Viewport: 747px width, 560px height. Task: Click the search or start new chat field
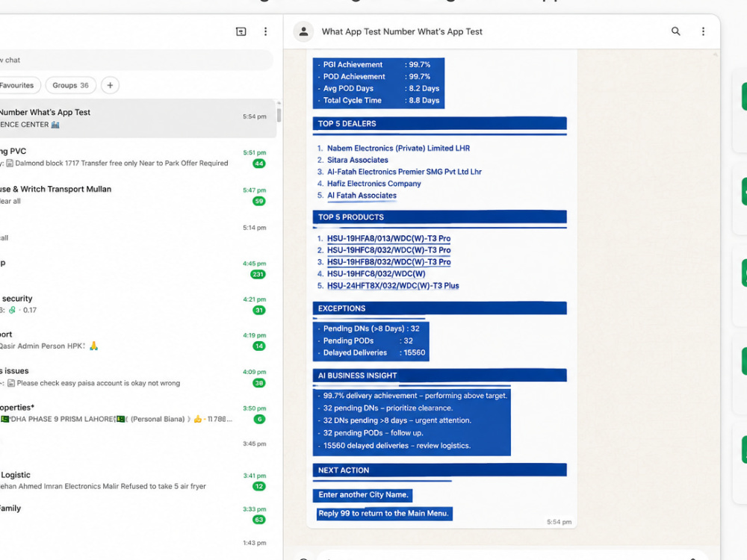136,60
